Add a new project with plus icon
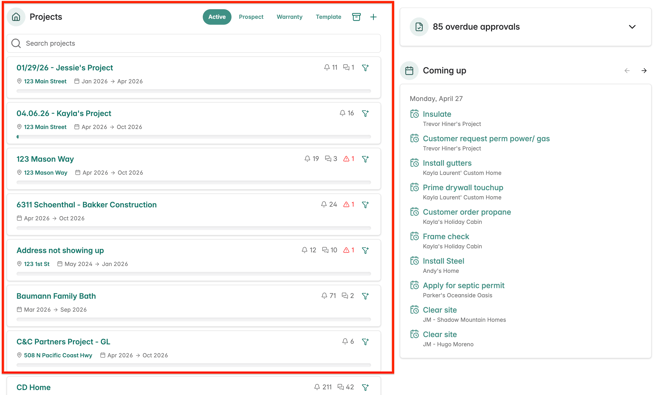 click(373, 17)
